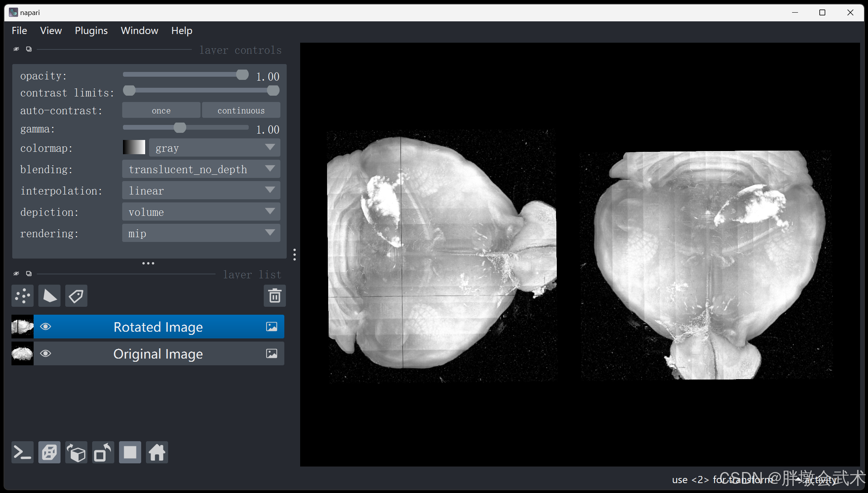868x493 pixels.
Task: Toggle grid mode button
Action: [130, 452]
